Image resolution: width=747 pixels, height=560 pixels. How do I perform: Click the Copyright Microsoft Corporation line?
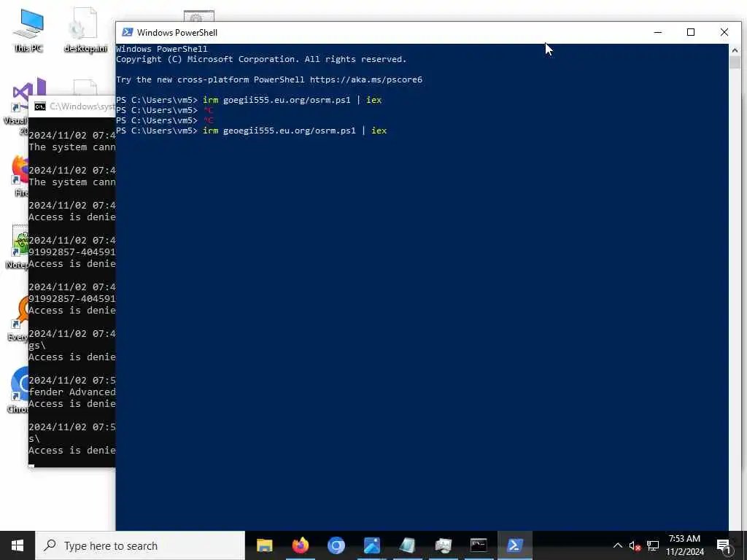point(261,59)
